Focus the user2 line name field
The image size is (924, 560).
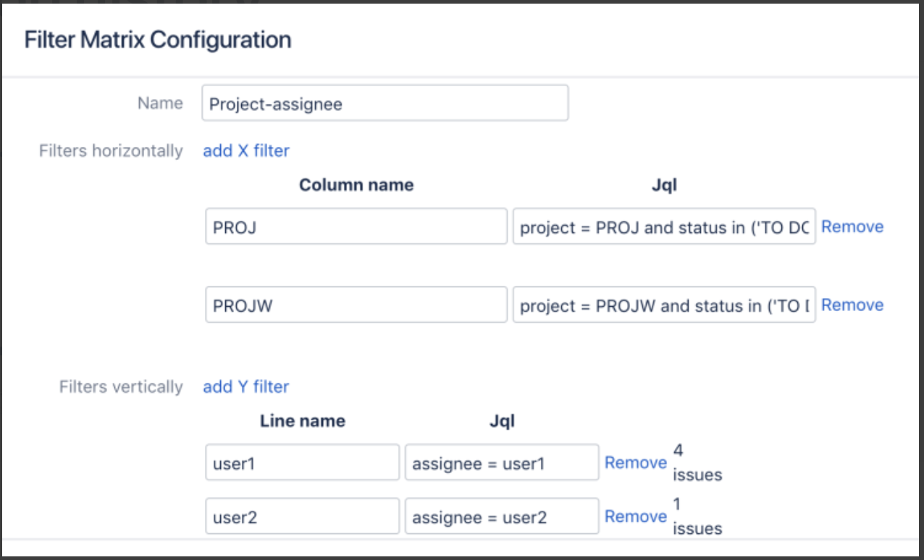[x=302, y=516]
